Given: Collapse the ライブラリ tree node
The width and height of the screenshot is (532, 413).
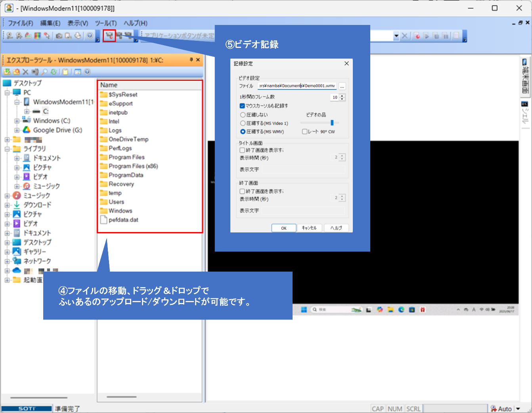Looking at the screenshot, I should click(7, 149).
